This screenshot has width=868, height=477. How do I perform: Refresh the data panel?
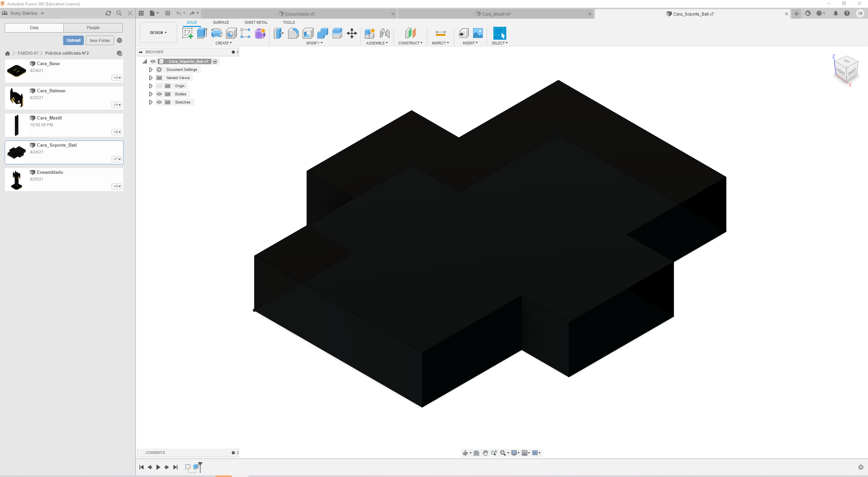pos(108,13)
